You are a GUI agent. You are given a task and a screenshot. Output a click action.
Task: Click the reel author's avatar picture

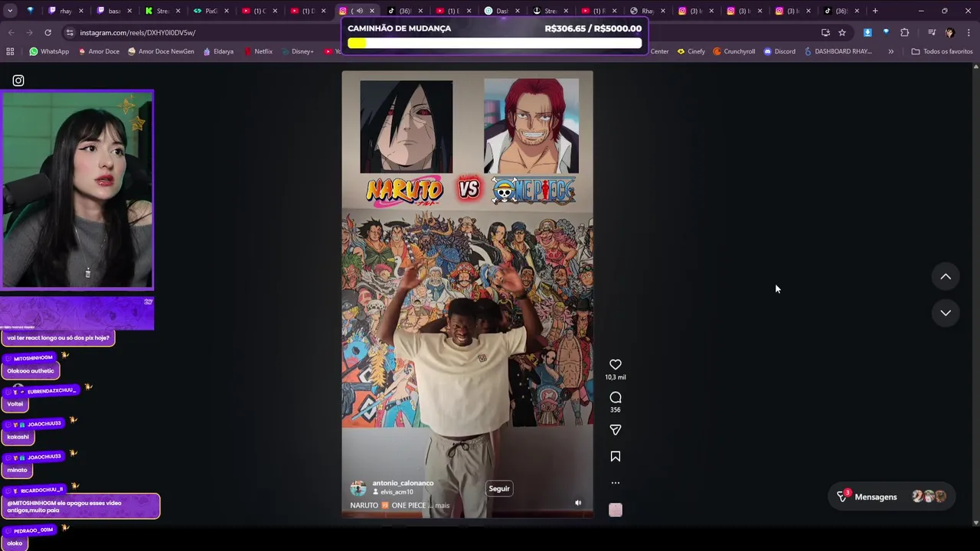coord(358,488)
